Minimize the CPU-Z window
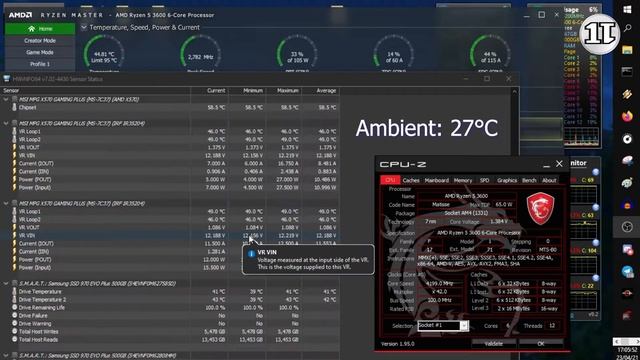 [x=547, y=164]
